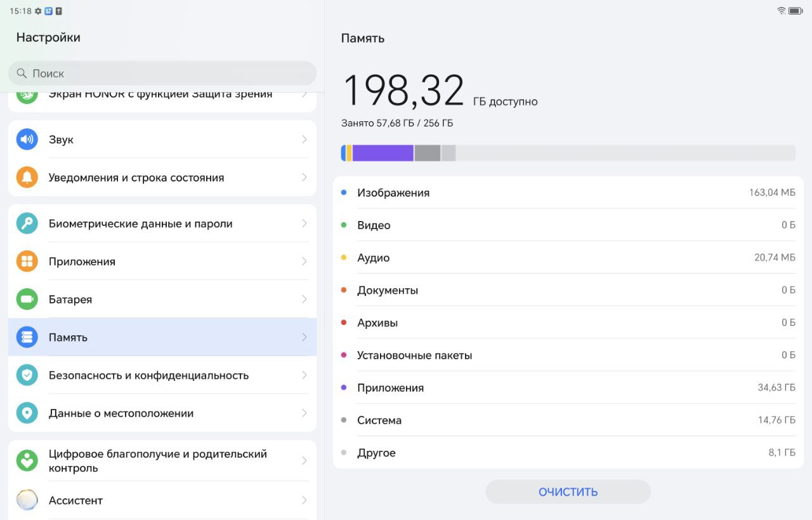Tap the ОЧИСТИТЬ button
Viewport: 812px width, 520px height.
tap(568, 492)
